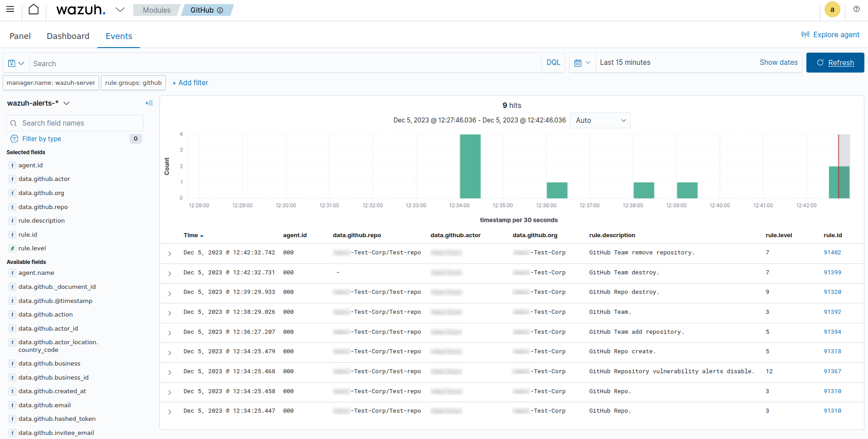Click agent.name field type icon
This screenshot has height=439, width=868.
(x=13, y=273)
